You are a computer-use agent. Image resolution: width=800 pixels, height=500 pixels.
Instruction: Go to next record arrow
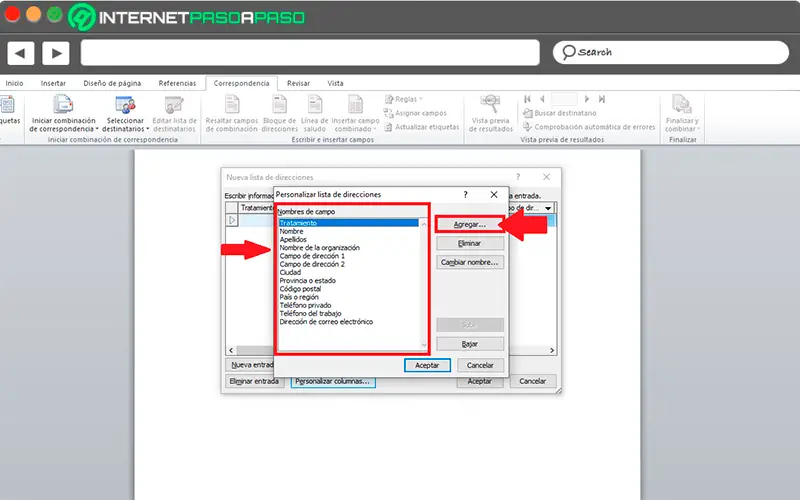tap(587, 99)
